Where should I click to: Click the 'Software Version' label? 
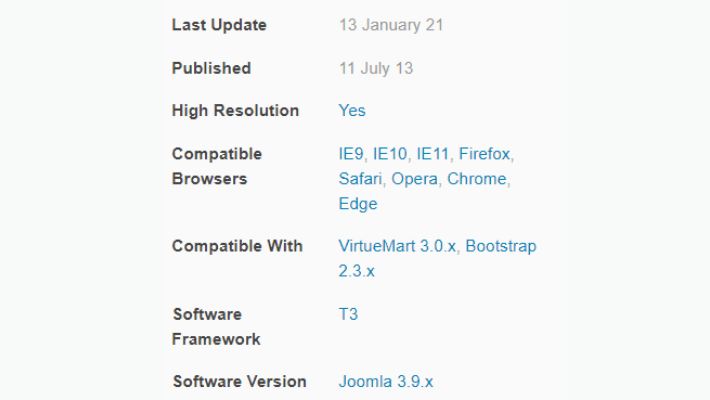[239, 382]
